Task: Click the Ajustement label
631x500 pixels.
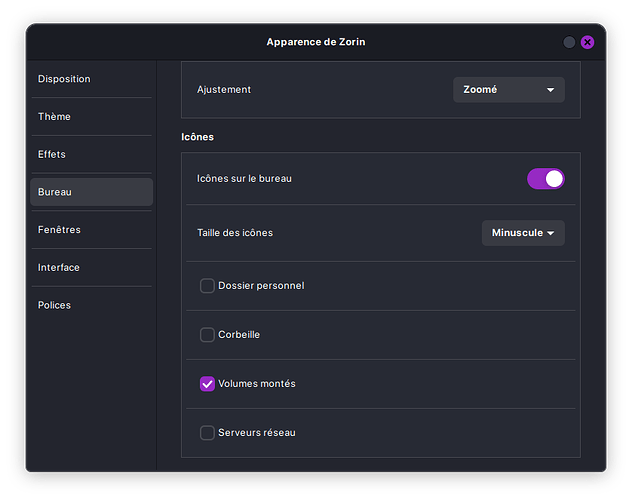Action: 224,90
